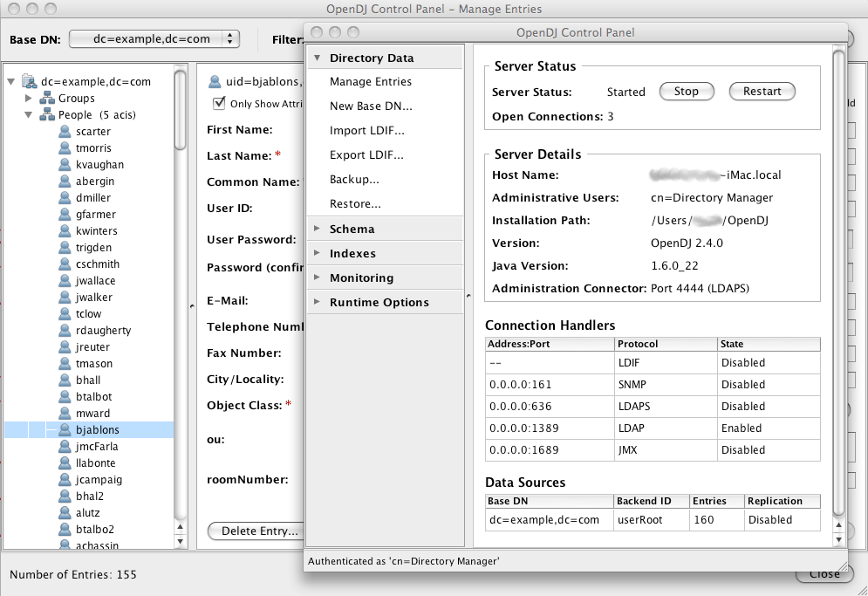Image resolution: width=868 pixels, height=596 pixels.
Task: Click the Groups organizational unit icon
Action: pyautogui.click(x=47, y=99)
